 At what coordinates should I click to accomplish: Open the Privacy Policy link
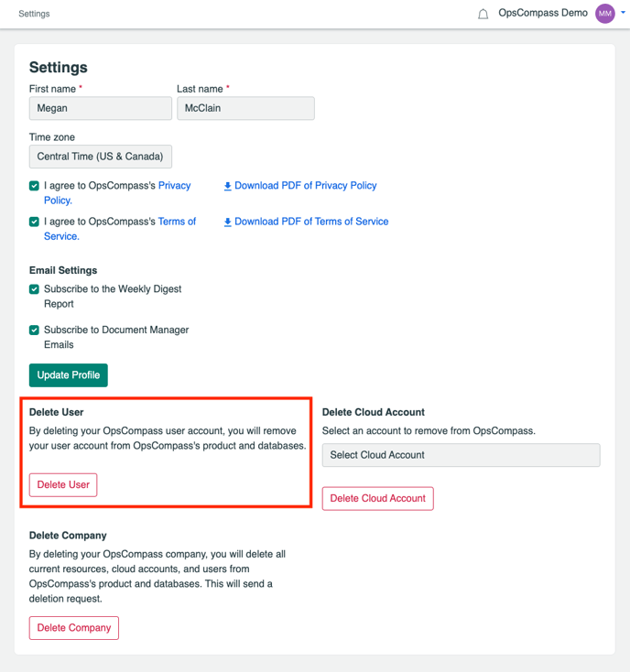[x=174, y=186]
